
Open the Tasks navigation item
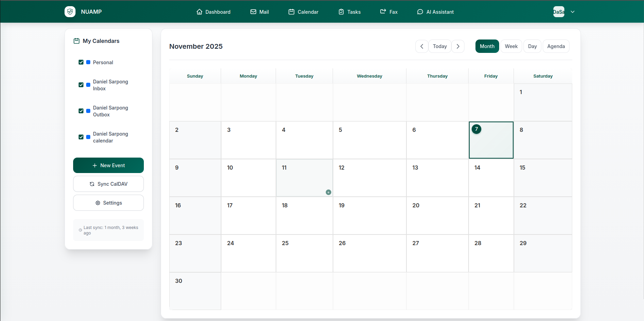349,12
